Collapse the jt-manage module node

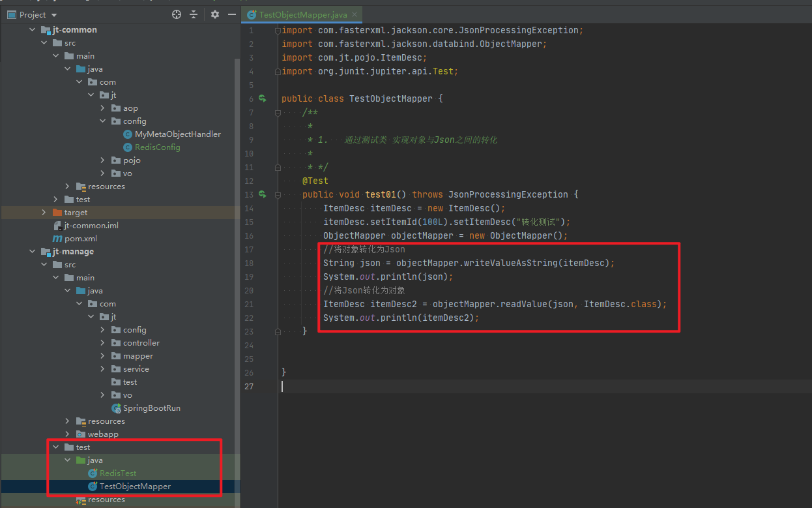[x=32, y=252]
